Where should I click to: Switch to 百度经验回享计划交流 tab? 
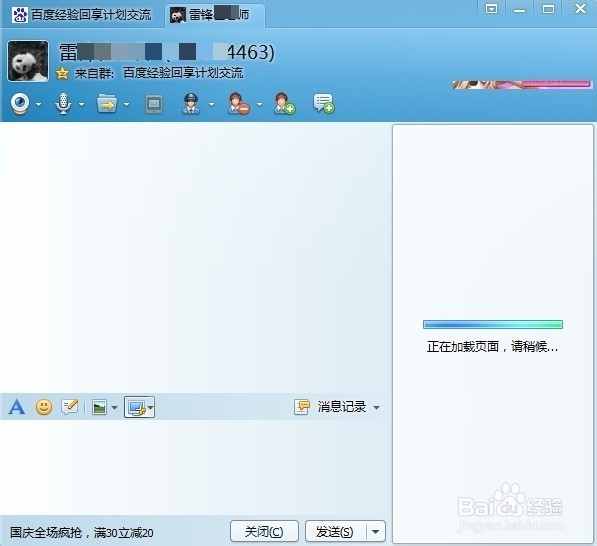(x=82, y=14)
